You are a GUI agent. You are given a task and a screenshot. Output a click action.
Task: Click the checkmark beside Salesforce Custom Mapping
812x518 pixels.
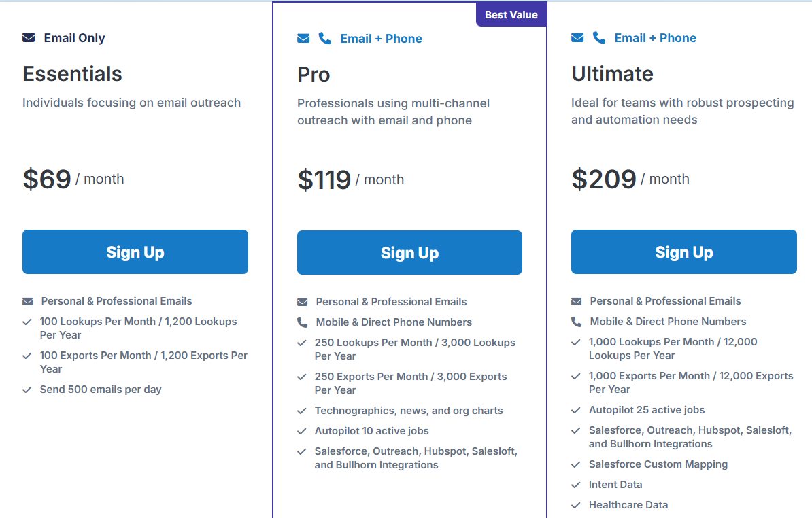coord(575,464)
